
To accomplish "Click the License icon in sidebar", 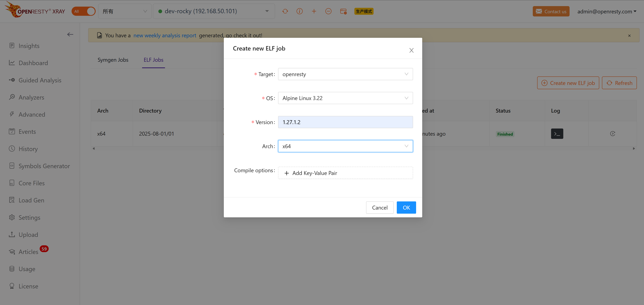I will 12,286.
